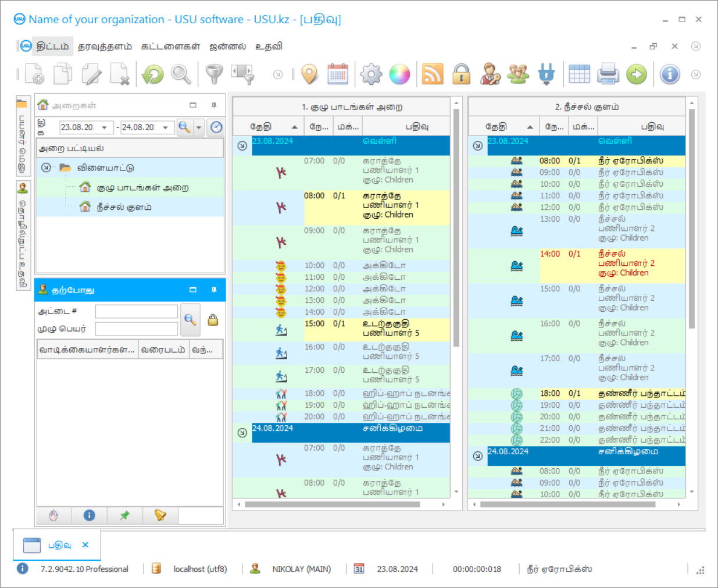
Task: Click the map location pin icon
Action: click(310, 74)
